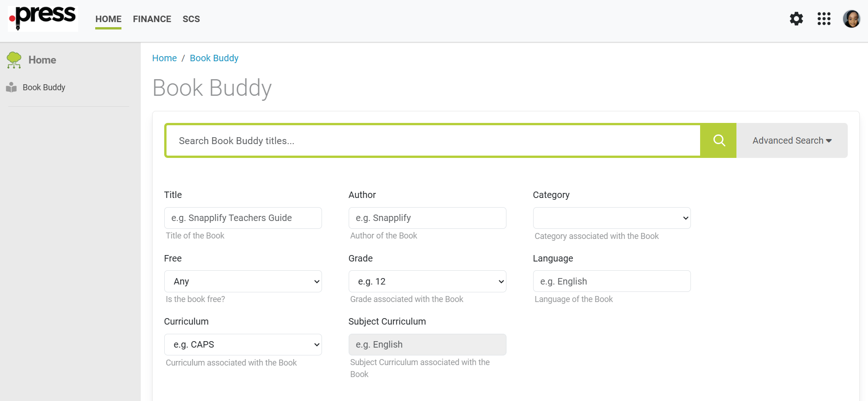Open the apps grid launcher icon
The image size is (868, 401).
point(824,19)
